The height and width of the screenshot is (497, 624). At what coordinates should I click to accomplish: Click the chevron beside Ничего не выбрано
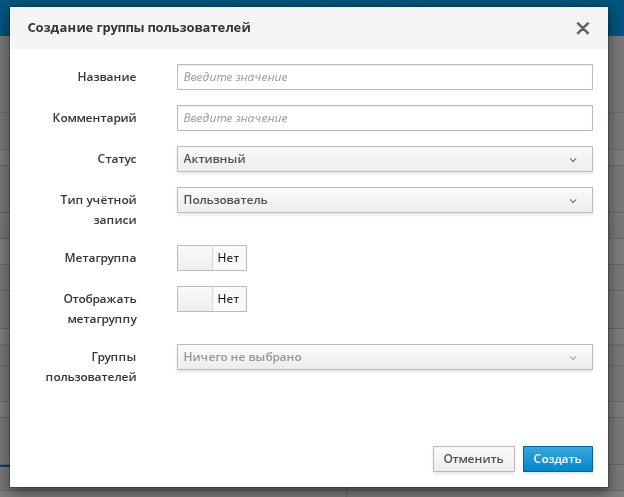[x=573, y=357]
